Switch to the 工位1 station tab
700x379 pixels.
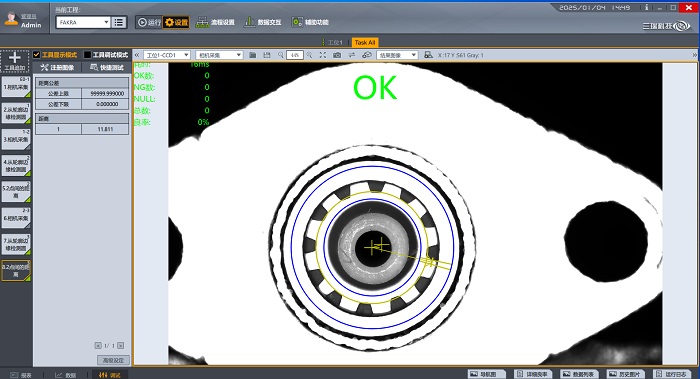coord(334,42)
